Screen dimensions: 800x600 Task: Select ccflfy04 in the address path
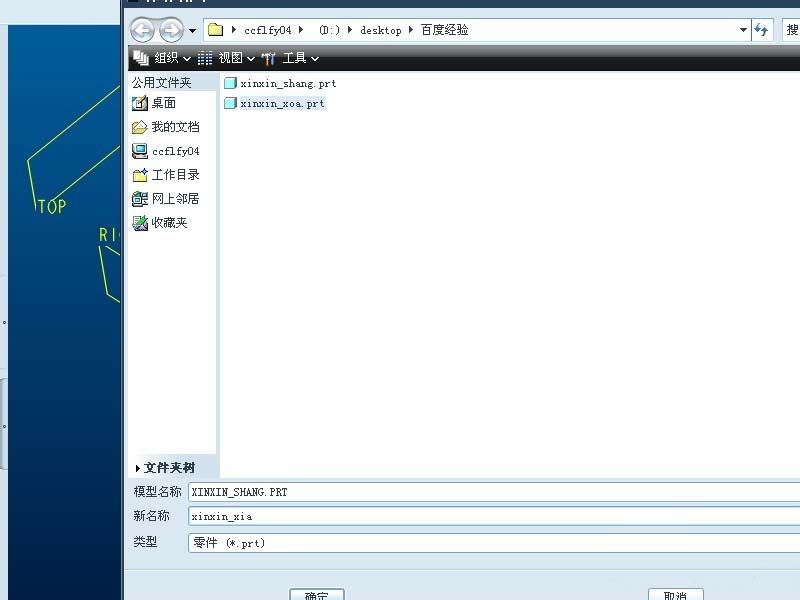[x=267, y=30]
